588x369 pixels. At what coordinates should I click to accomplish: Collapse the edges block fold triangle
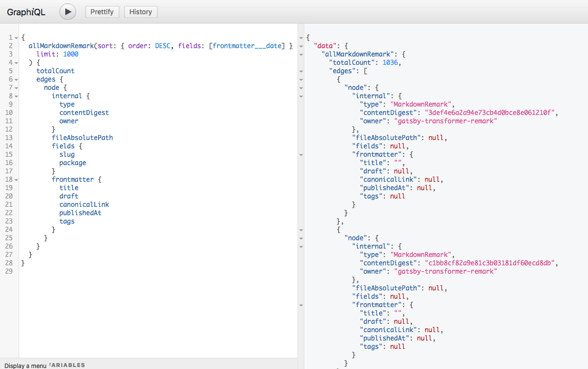click(x=15, y=79)
